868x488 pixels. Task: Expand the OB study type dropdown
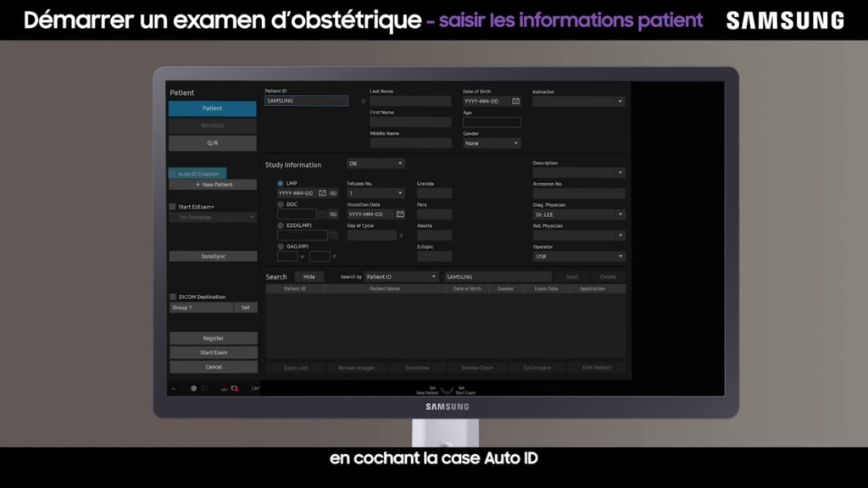click(x=376, y=164)
